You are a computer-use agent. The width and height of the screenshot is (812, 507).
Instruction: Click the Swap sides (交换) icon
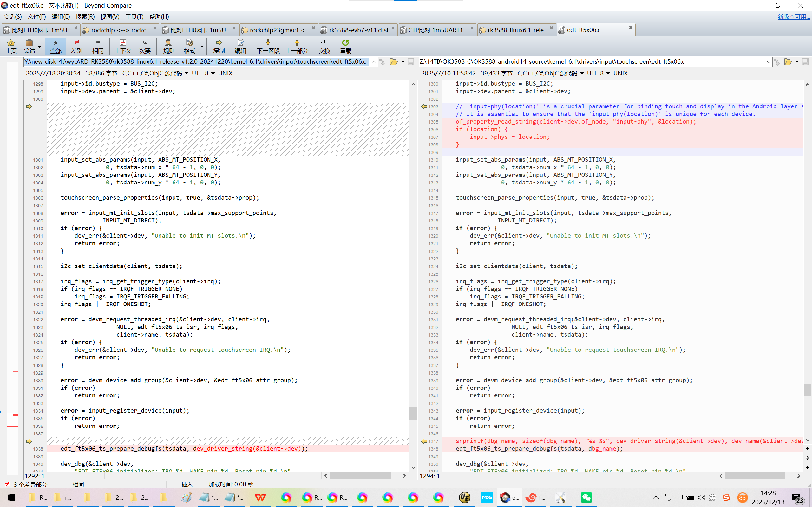click(324, 46)
